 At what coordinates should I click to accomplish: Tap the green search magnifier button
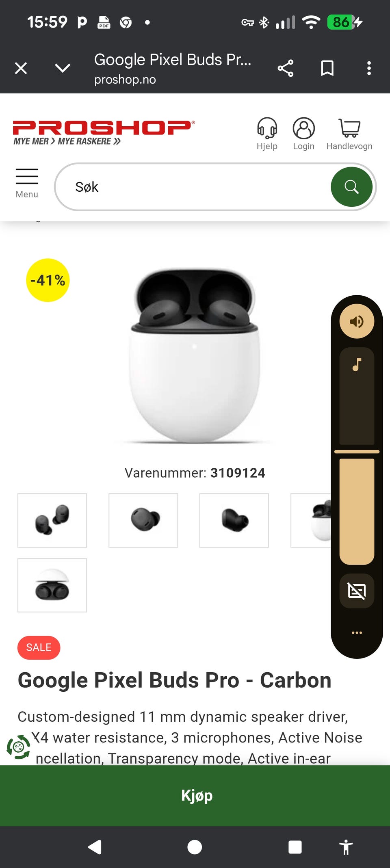351,187
